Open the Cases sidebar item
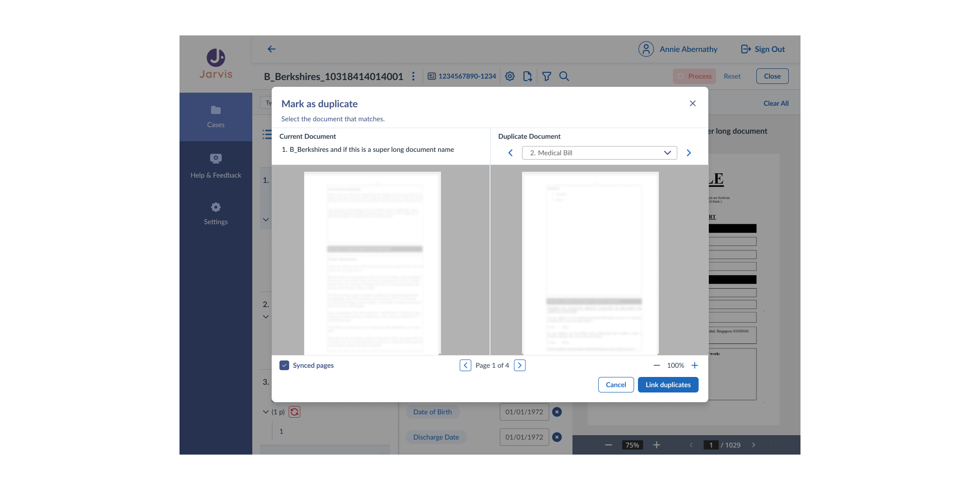 tap(216, 117)
